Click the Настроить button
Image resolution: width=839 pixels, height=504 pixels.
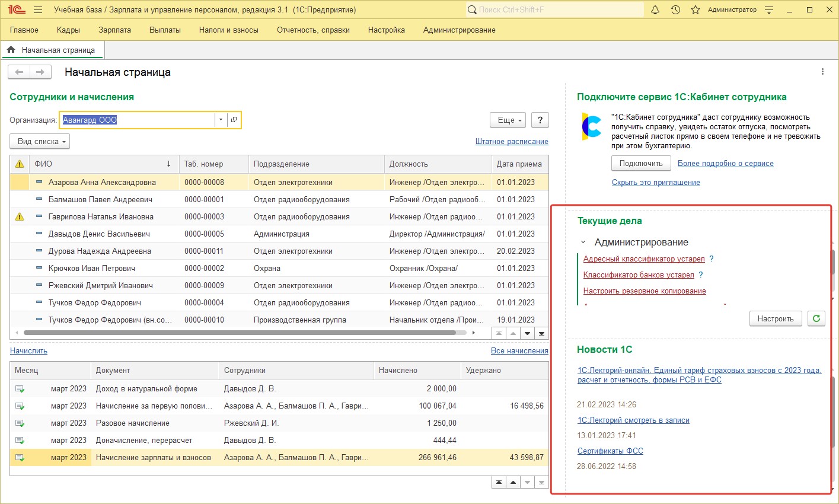point(776,318)
